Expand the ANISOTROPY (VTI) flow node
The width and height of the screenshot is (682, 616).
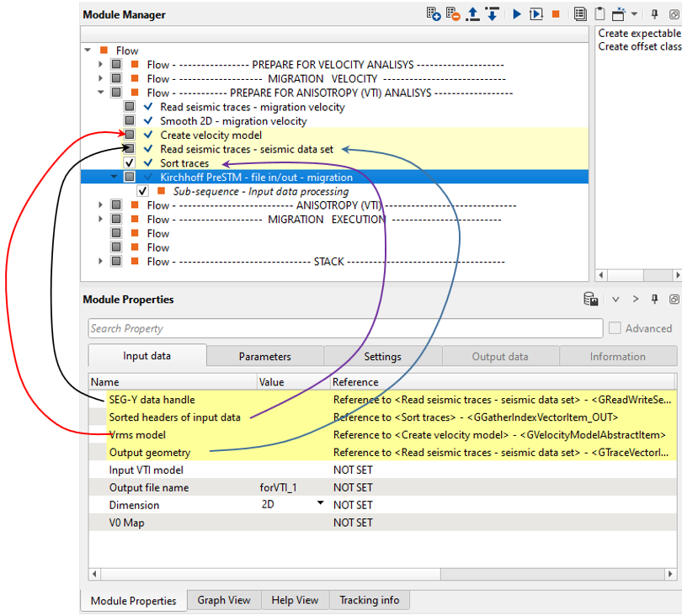(101, 205)
